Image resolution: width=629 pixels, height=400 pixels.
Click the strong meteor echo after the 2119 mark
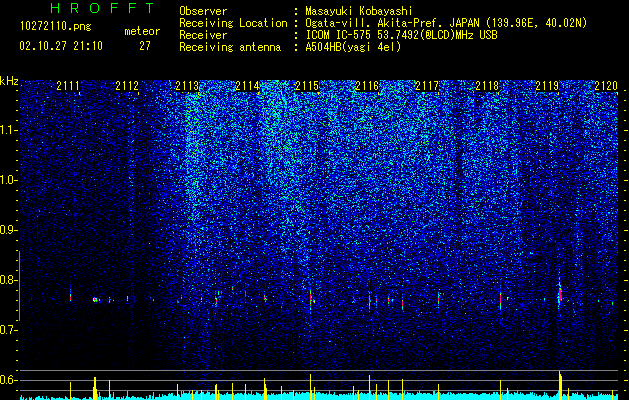[560, 294]
